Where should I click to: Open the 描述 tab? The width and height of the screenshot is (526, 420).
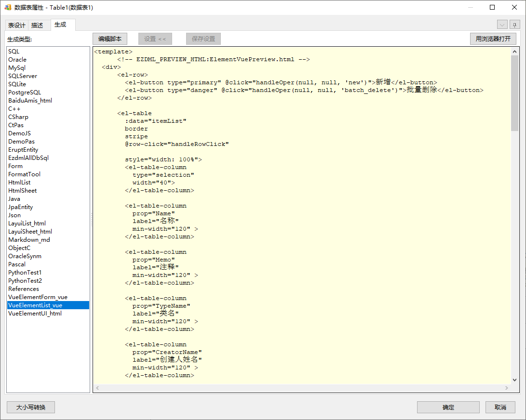[x=37, y=26]
